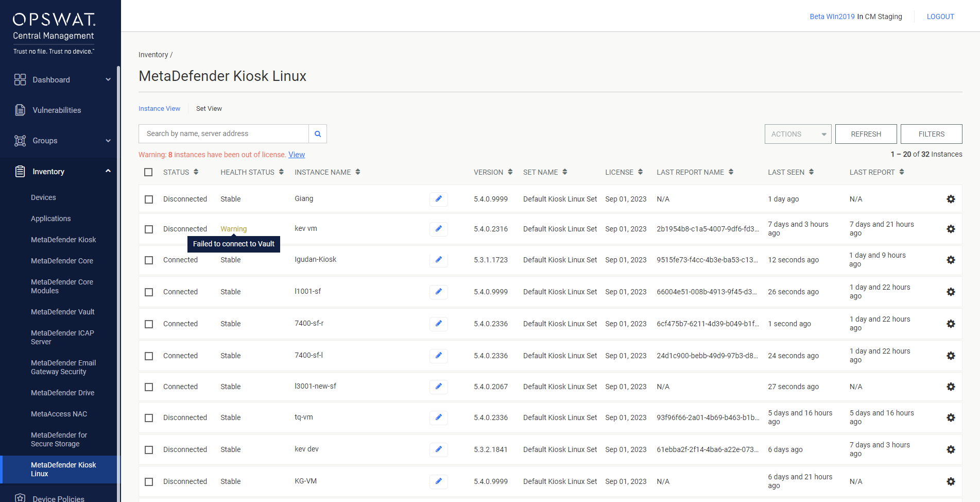The width and height of the screenshot is (980, 502).
Task: Open settings gear for l3001-new-sf row
Action: click(951, 387)
